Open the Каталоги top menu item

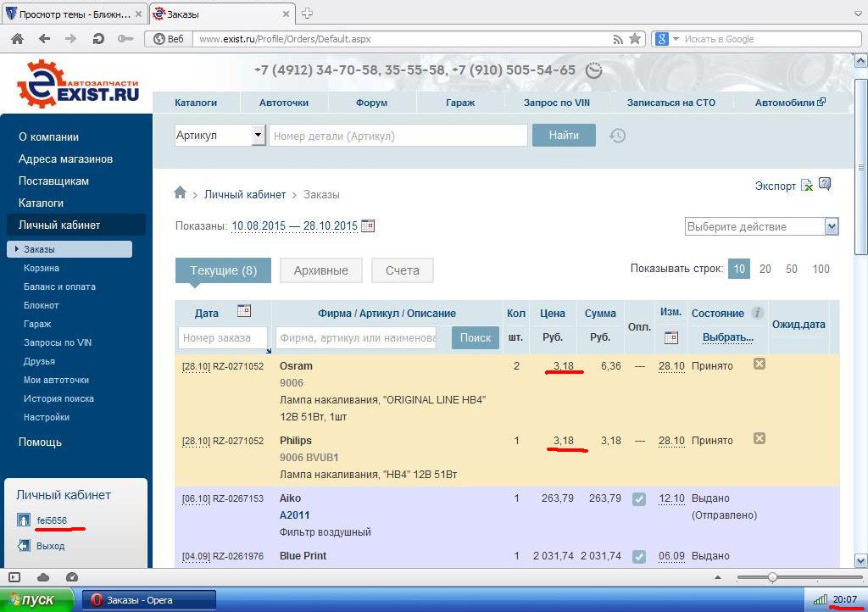point(196,103)
